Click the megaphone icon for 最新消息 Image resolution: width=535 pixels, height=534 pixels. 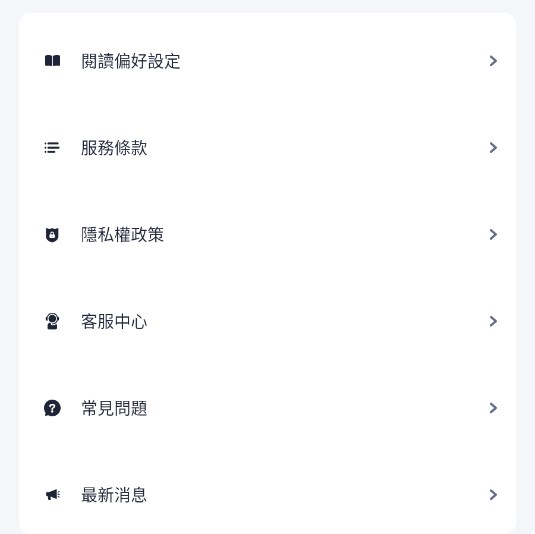point(53,495)
